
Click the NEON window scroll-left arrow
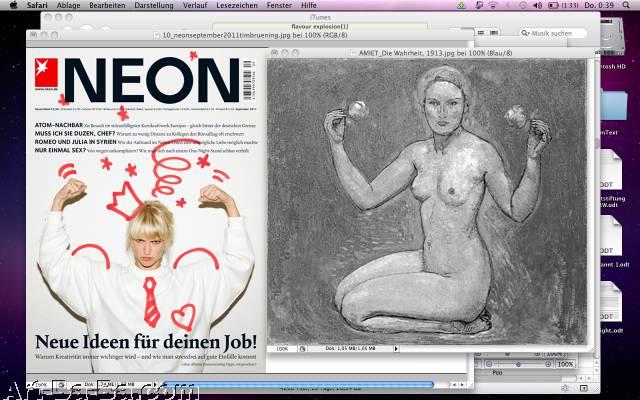[x=454, y=385]
